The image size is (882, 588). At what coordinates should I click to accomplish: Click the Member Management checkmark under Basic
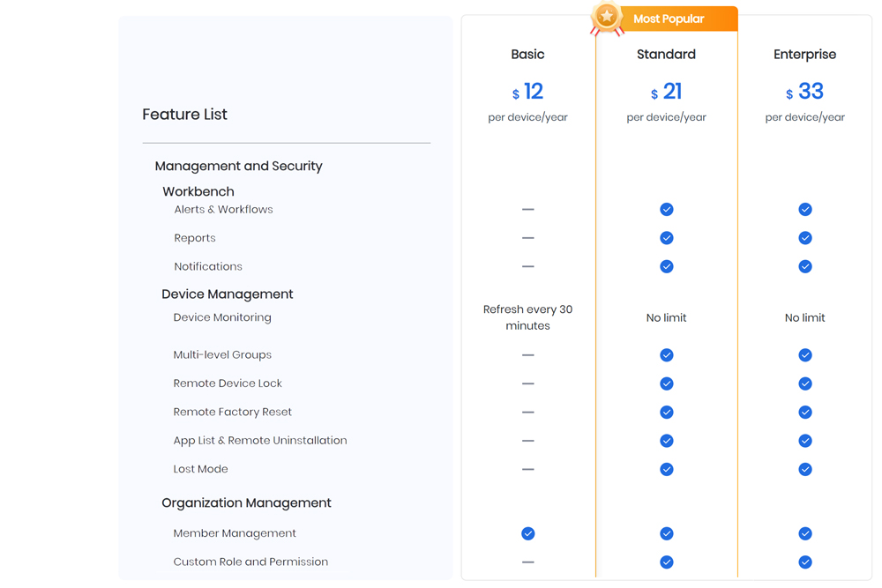(527, 533)
